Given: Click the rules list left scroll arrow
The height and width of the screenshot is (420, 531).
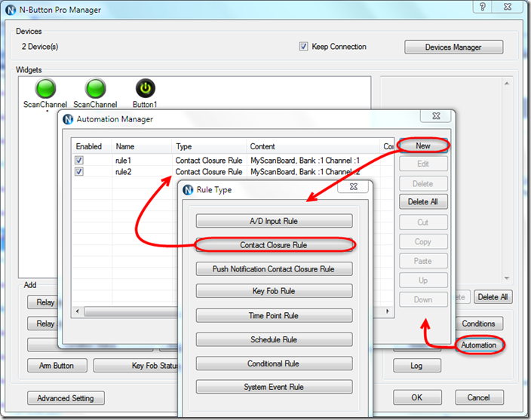Looking at the screenshot, I should click(78, 311).
